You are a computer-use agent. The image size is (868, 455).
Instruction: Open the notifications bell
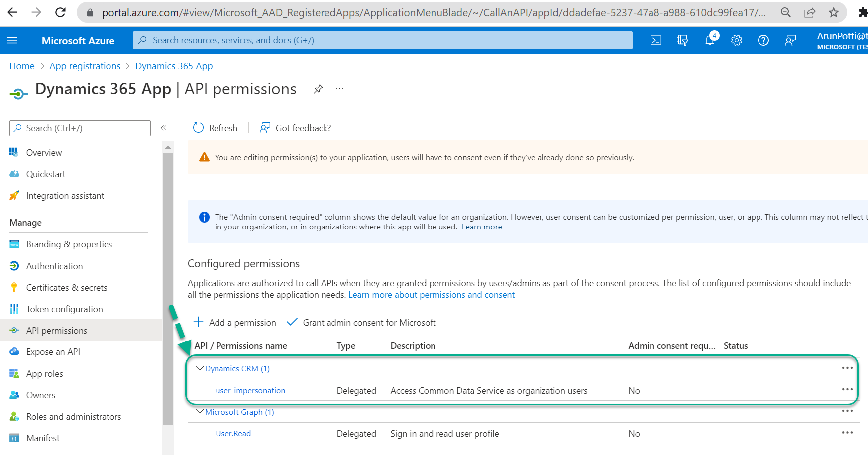click(x=710, y=40)
